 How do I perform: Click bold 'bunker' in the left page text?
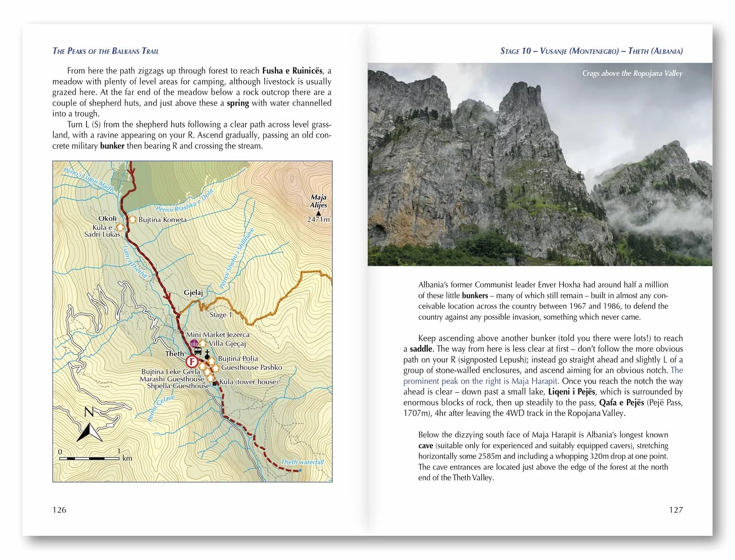[112, 146]
